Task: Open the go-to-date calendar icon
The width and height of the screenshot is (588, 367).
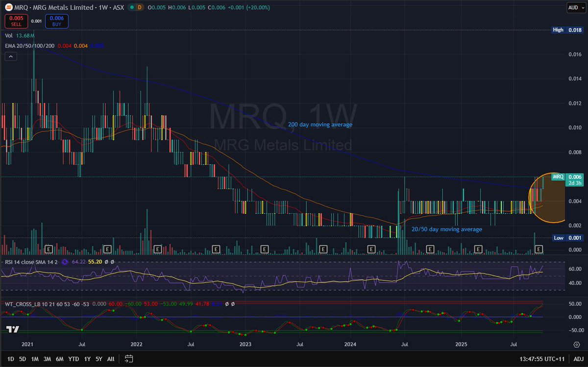Action: [x=128, y=359]
